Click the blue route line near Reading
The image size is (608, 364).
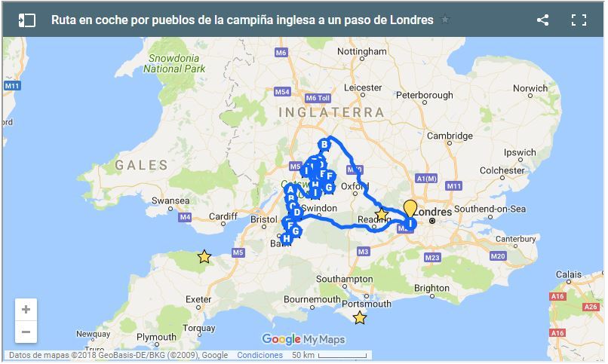tap(376, 231)
